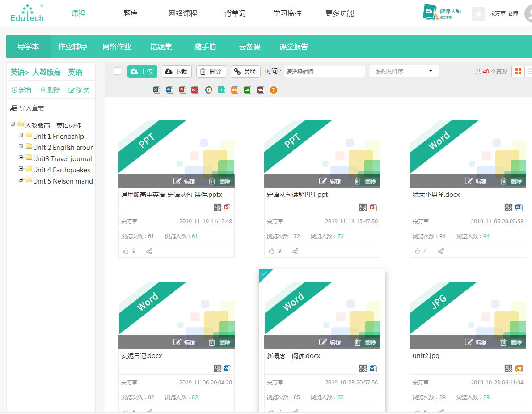Screen dimensions: 532x414
Task: Toggle the select-all checkbox in toolbar
Action: pyautogui.click(x=118, y=71)
